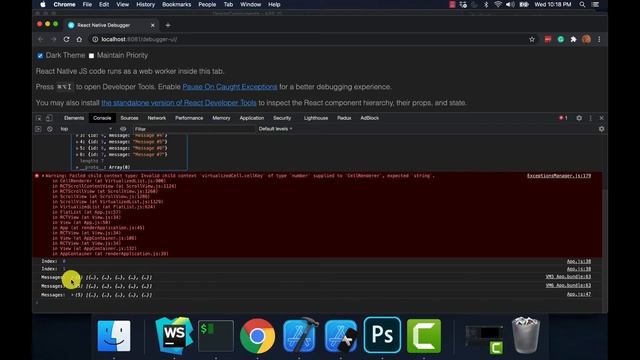Viewport: 640px width, 360px height.
Task: Switch to the Sources tab
Action: coord(129,118)
